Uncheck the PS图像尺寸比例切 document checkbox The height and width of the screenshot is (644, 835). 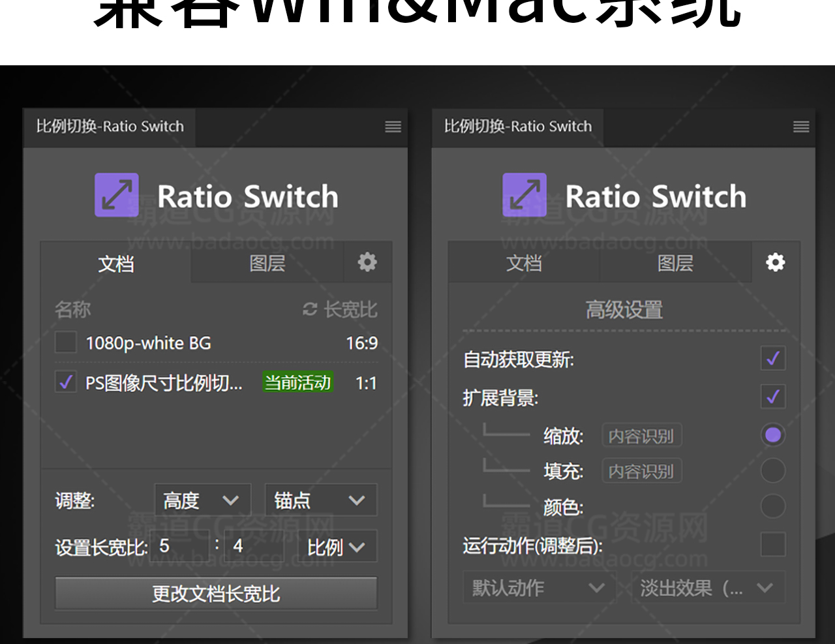coord(66,382)
